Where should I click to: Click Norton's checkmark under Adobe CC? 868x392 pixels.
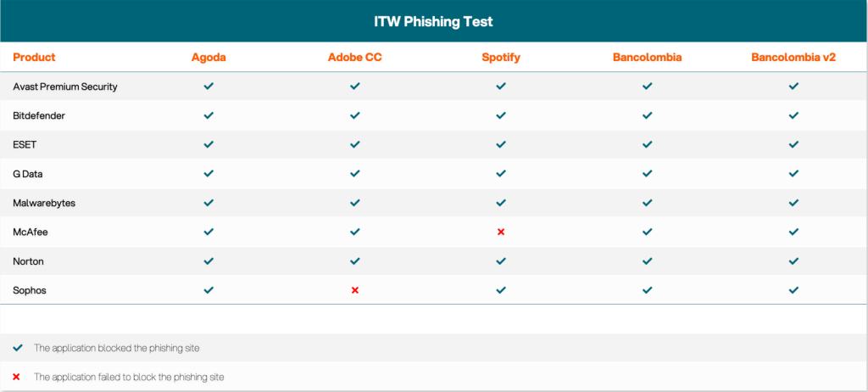355,261
